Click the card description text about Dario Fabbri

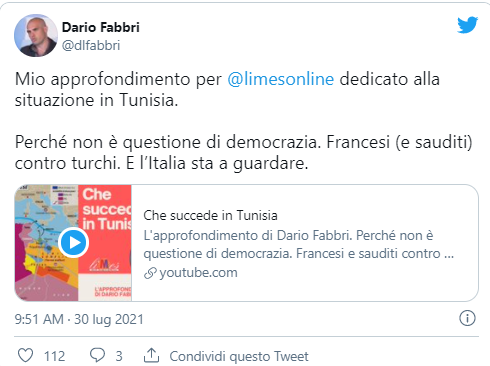click(x=299, y=244)
